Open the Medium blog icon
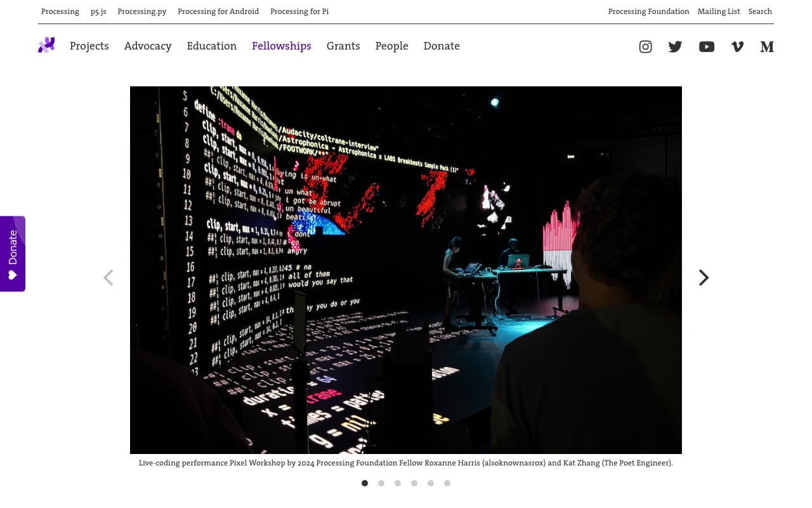 tap(767, 46)
